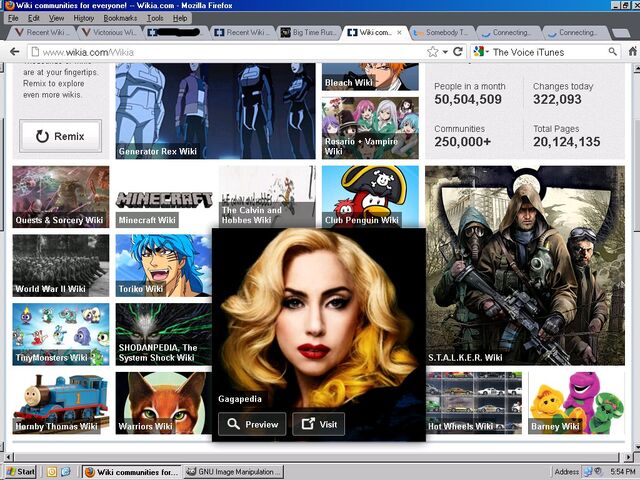Open the Toriko Wiki tile

pyautogui.click(x=164, y=265)
